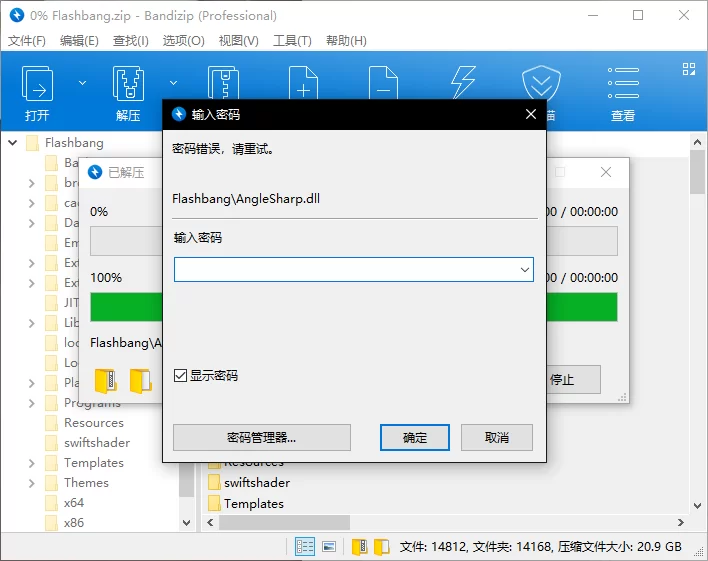Viewport: 708px width, 561px height.
Task: Select the x64 folder in tree
Action: (74, 503)
